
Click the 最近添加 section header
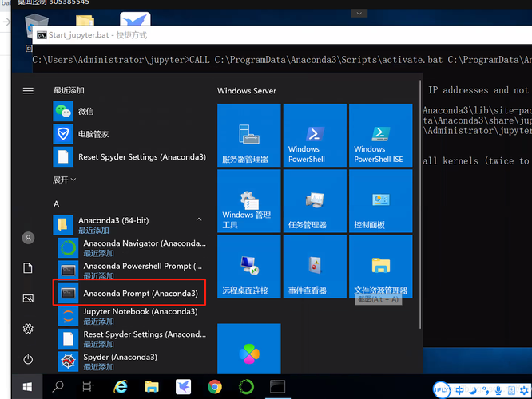pyautogui.click(x=69, y=90)
